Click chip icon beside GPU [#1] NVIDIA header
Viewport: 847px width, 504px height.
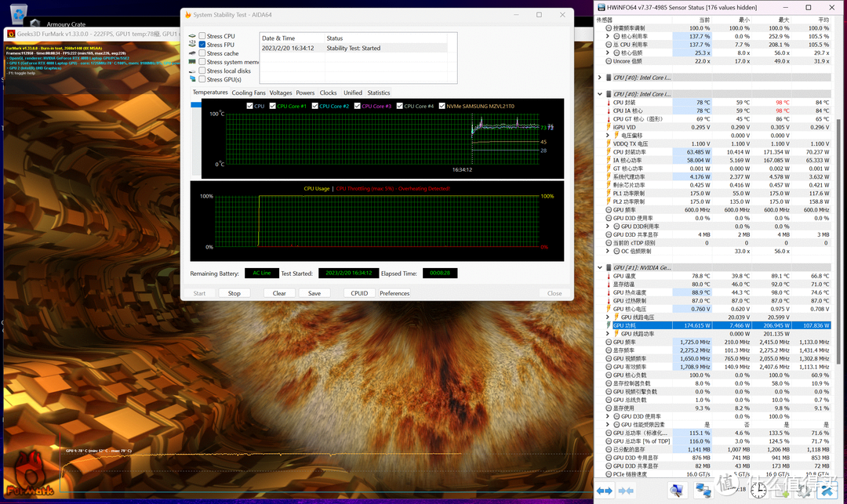pyautogui.click(x=609, y=267)
